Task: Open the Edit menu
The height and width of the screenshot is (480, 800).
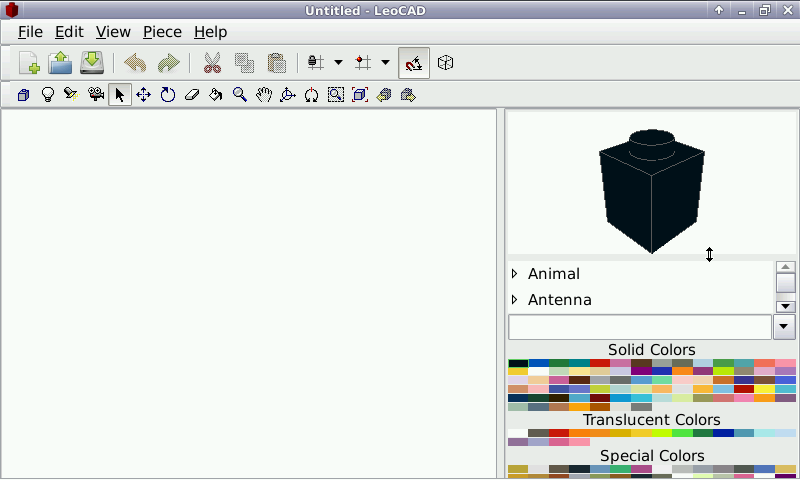Action: (69, 32)
